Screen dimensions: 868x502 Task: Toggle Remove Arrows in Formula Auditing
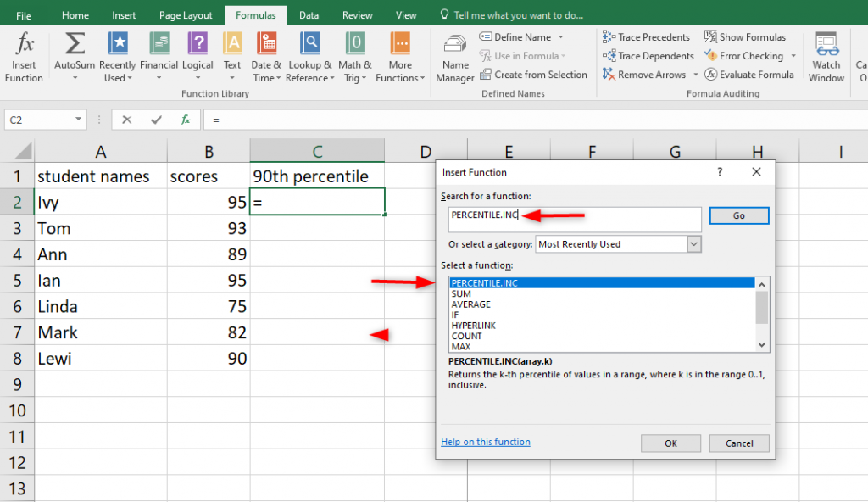(644, 74)
